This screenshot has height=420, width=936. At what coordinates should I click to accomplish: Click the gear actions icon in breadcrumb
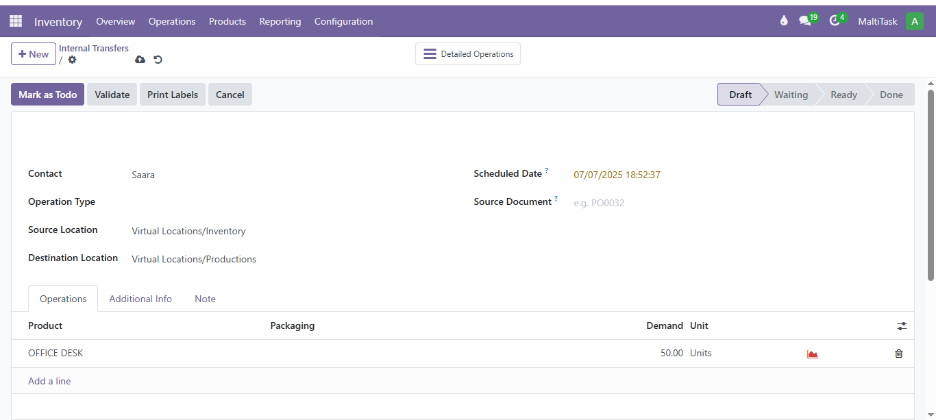pos(72,60)
